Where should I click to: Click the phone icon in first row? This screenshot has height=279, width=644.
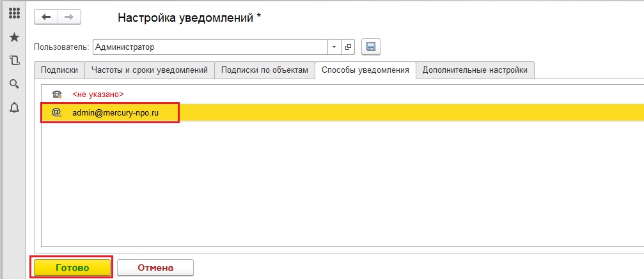click(x=57, y=94)
